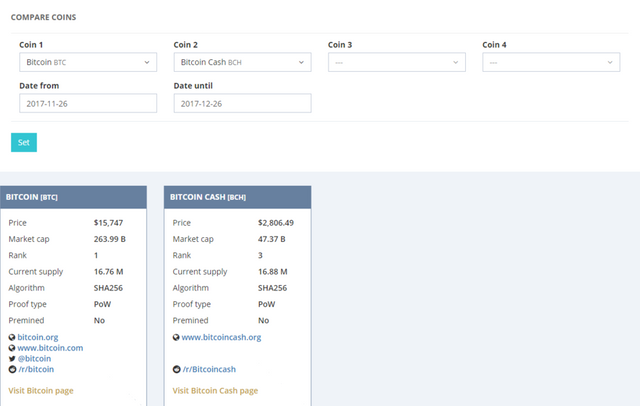Viewport: 640px width, 406px height.
Task: Open the www.bitcoincash.org link
Action: [x=221, y=337]
